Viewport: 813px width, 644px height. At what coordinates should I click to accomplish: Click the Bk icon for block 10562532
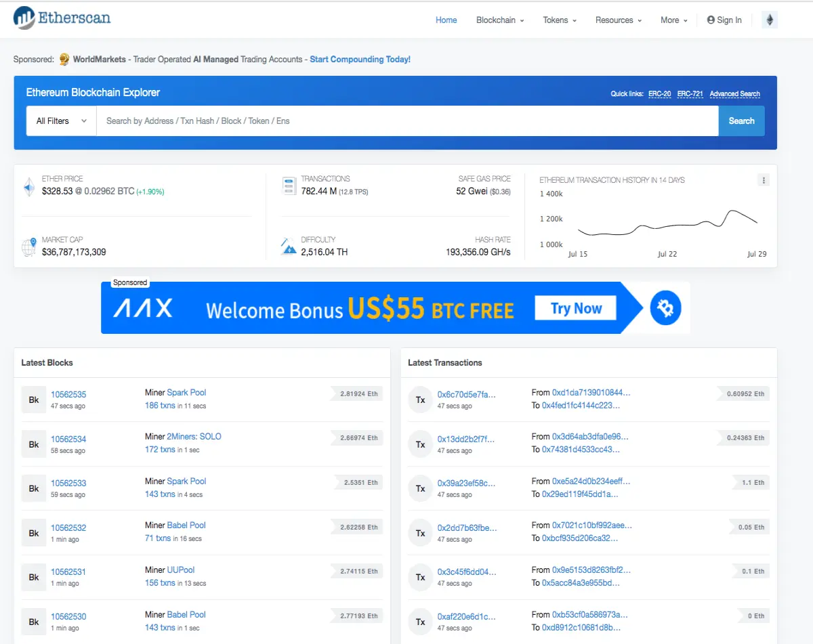(x=34, y=533)
